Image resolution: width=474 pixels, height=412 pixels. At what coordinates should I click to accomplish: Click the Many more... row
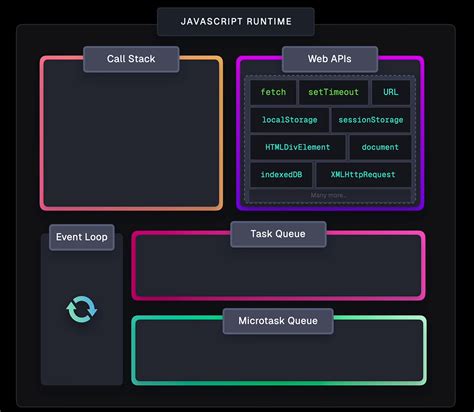[x=330, y=195]
